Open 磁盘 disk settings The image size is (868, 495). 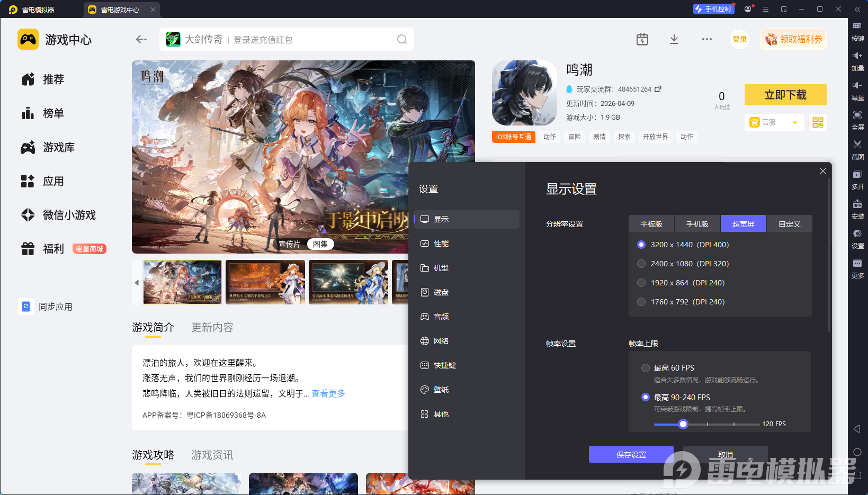[467, 292]
